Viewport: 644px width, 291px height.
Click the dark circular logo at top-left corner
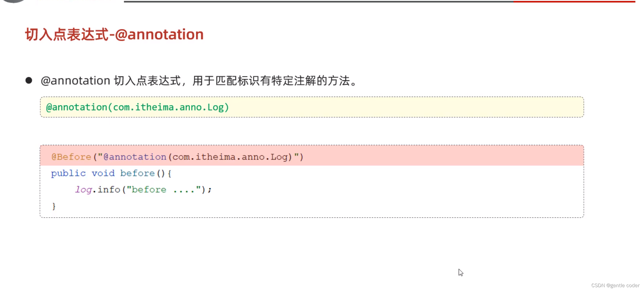point(13,1)
